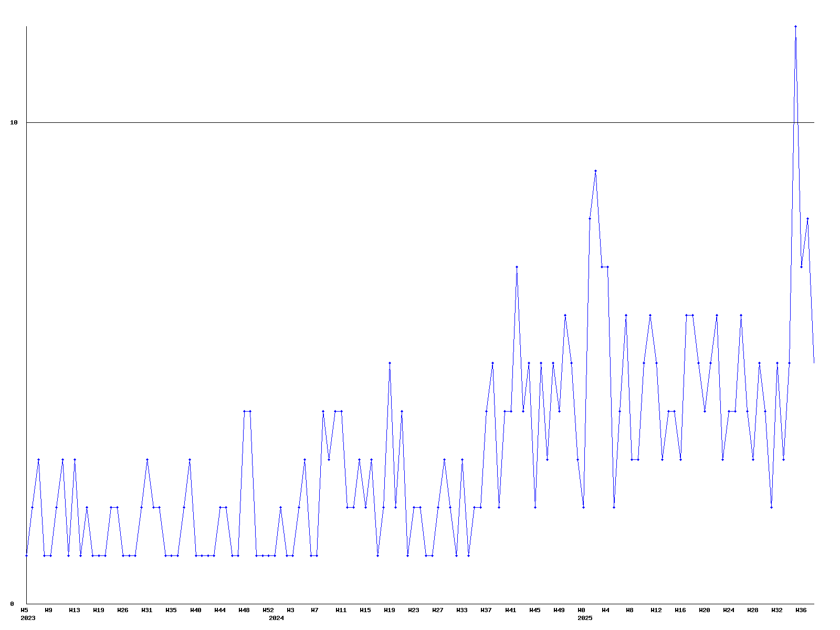The width and height of the screenshot is (840, 630).
Task: Select the 2025 year label
Action: pyautogui.click(x=585, y=618)
